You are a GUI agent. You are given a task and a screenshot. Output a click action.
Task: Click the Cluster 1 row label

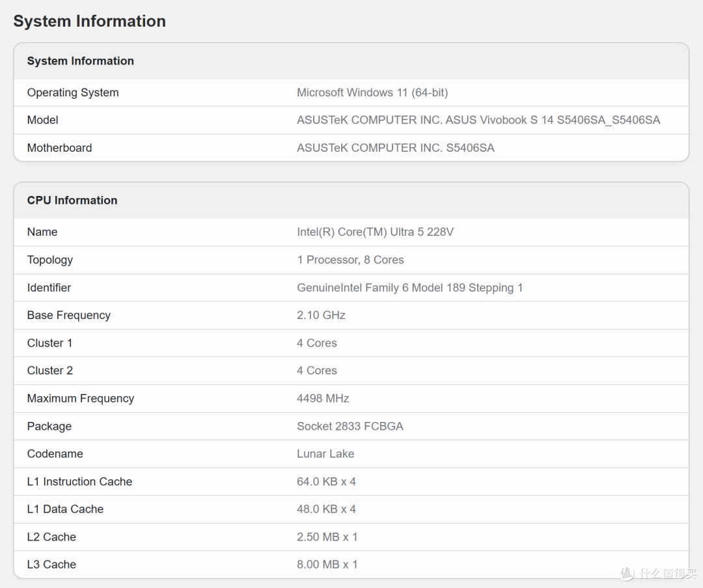pos(49,343)
